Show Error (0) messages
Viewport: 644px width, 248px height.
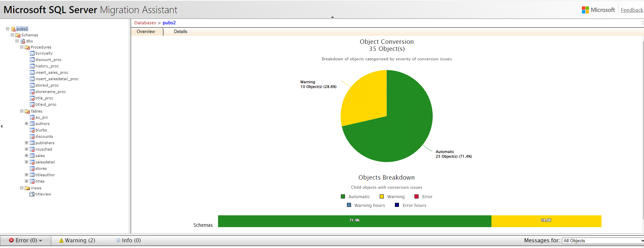coord(26,241)
